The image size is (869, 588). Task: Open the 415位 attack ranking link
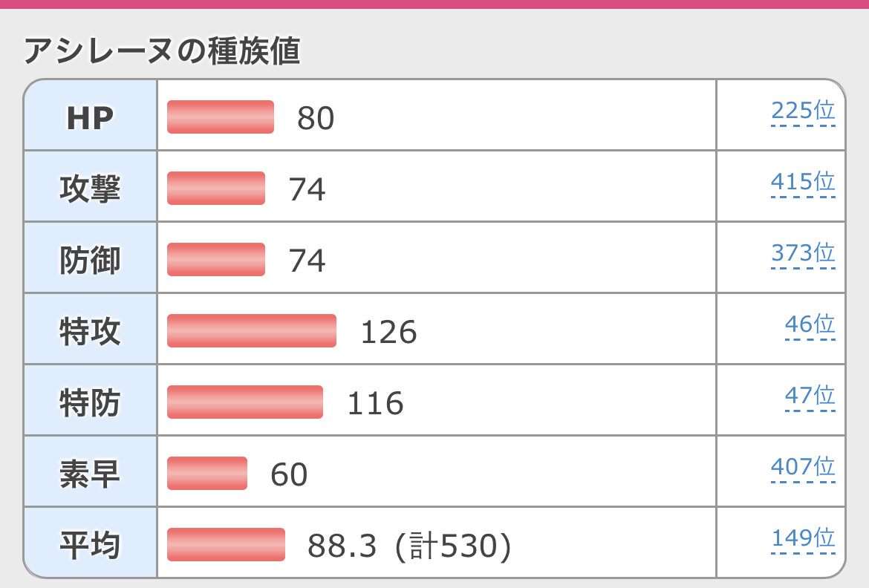(x=803, y=182)
